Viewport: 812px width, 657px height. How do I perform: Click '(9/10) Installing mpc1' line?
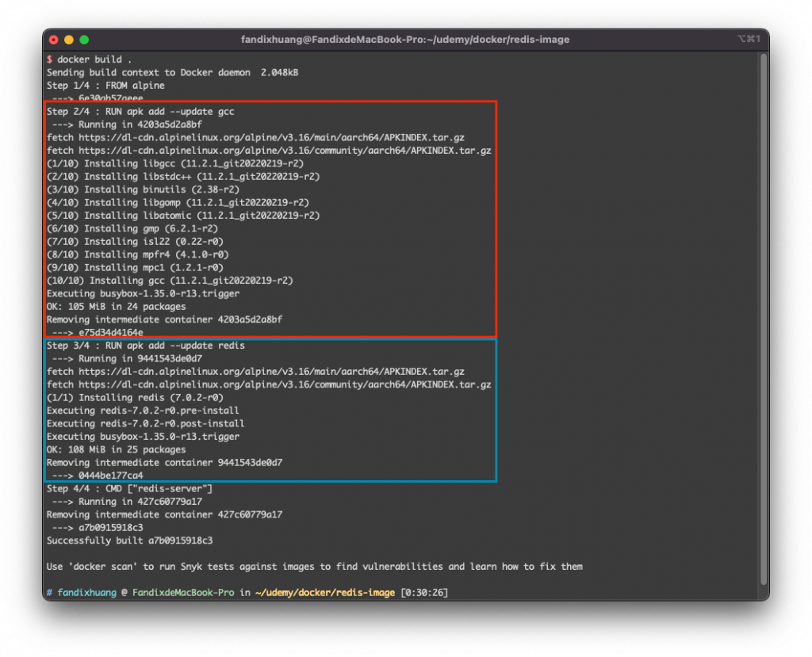[x=135, y=267]
